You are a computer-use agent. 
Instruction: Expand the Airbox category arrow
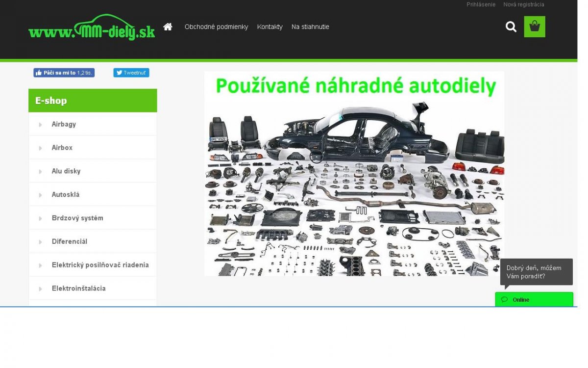41,148
